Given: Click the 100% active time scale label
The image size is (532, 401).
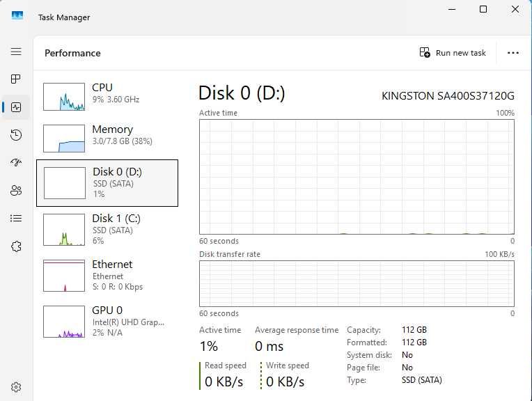Looking at the screenshot, I should coord(506,113).
